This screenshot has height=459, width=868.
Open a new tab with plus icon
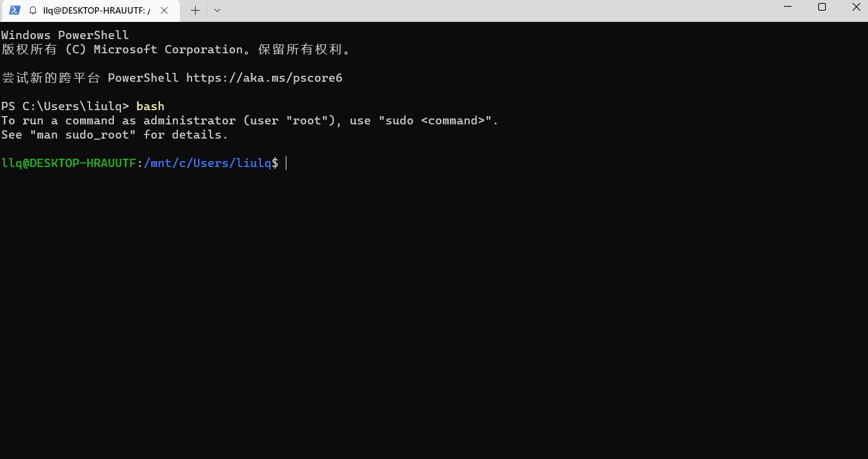coord(195,11)
